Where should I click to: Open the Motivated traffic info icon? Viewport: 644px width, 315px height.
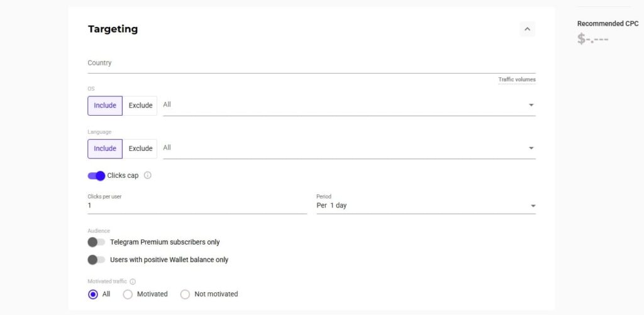[133, 282]
